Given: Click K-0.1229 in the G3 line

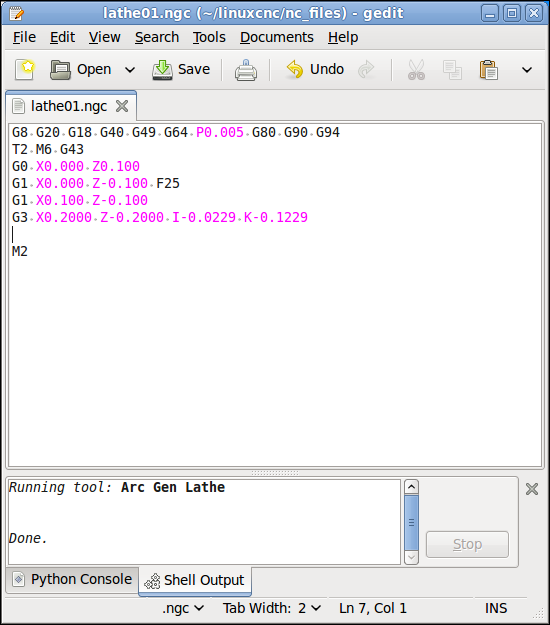Looking at the screenshot, I should [x=276, y=218].
